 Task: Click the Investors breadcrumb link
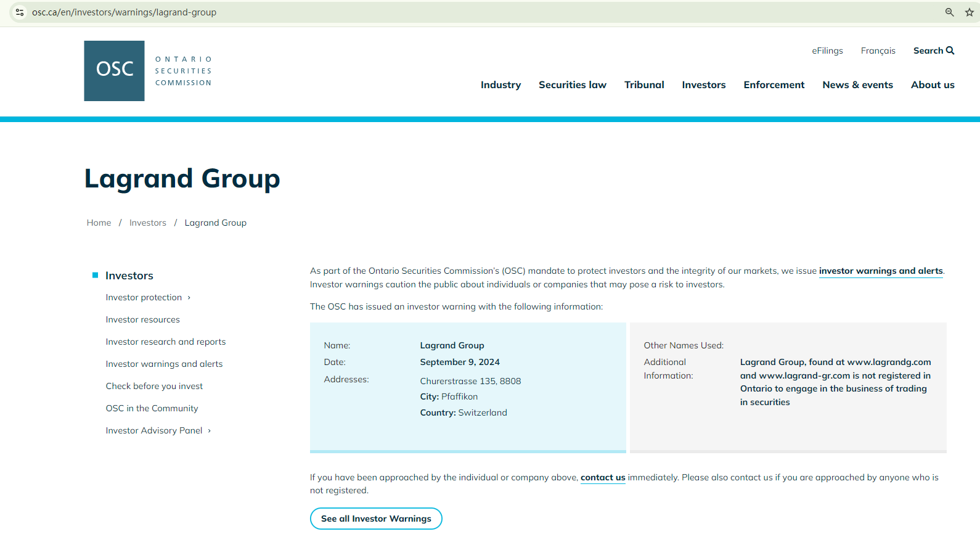pos(148,223)
